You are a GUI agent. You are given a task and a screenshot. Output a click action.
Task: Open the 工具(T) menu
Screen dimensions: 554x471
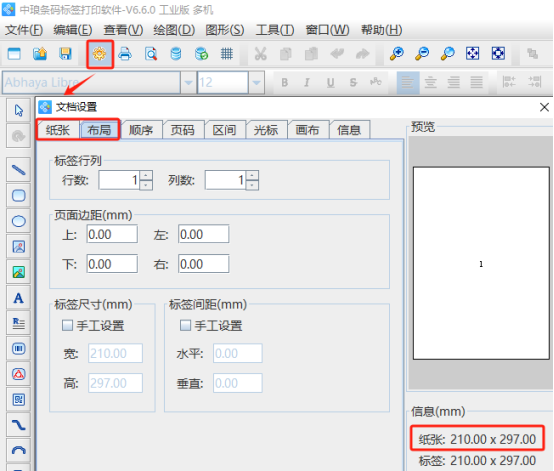pyautogui.click(x=275, y=30)
